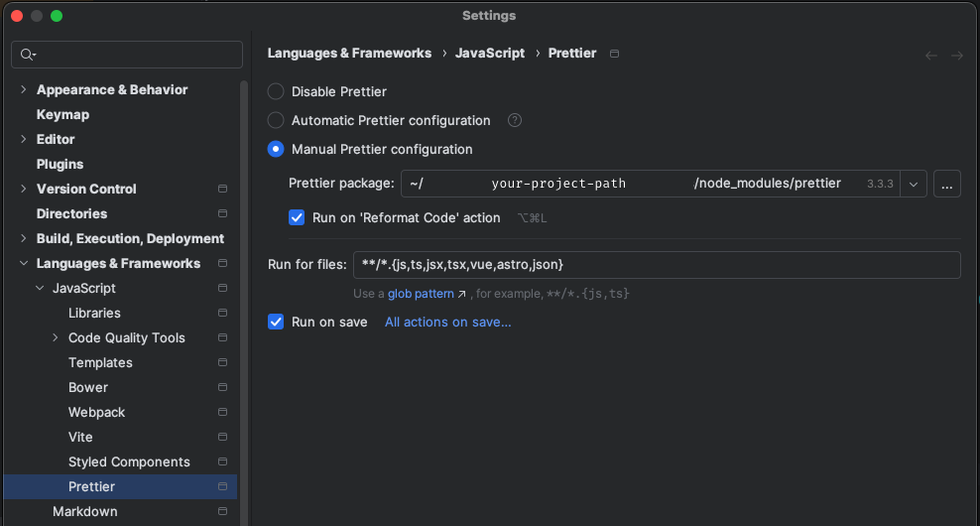
Task: Open the Templates settings page
Action: click(x=100, y=363)
